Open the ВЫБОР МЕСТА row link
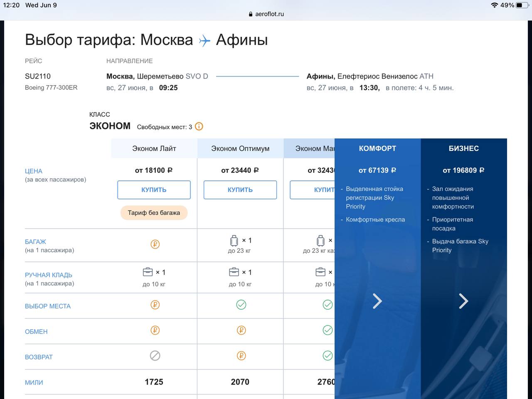This screenshot has width=532, height=399. point(48,306)
